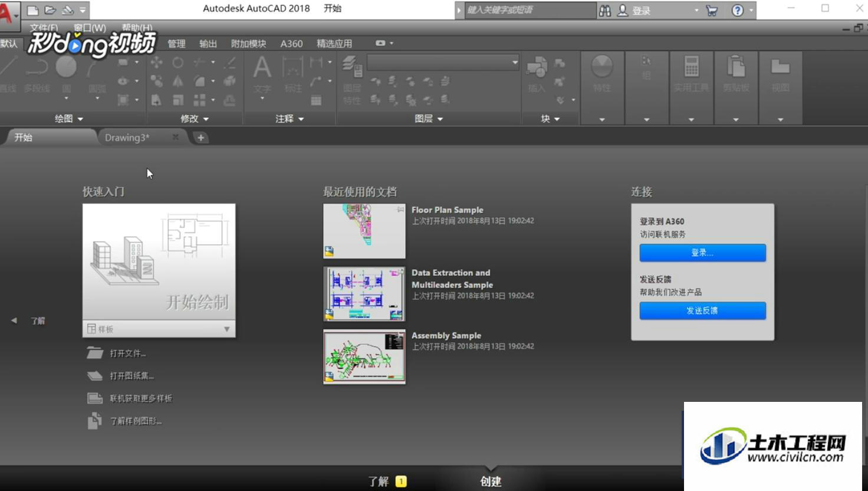Click the blue 发送反馈 button
868x491 pixels.
[x=702, y=310]
